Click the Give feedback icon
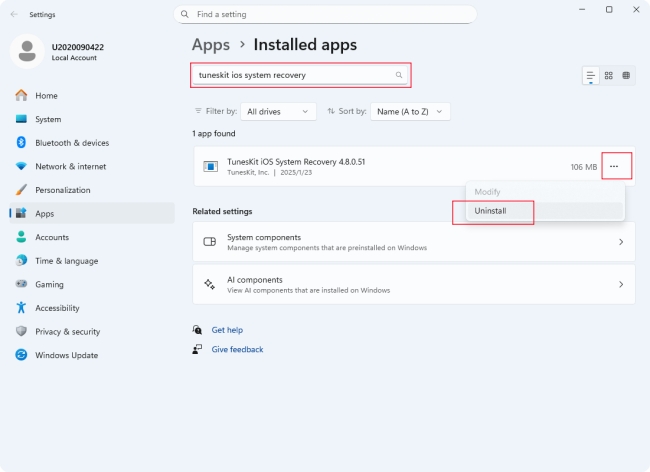Image resolution: width=650 pixels, height=472 pixels. click(197, 349)
